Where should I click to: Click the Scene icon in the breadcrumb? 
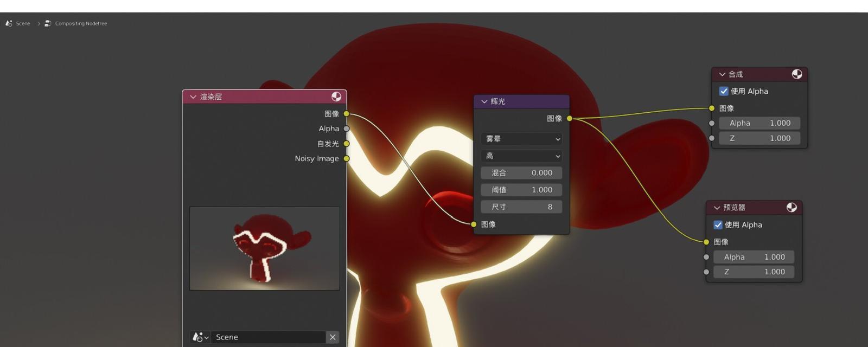coord(9,23)
